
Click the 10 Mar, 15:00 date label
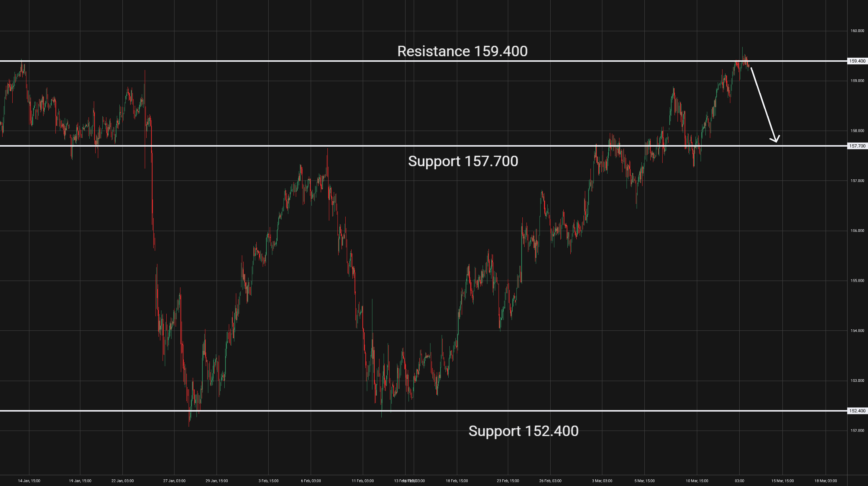pyautogui.click(x=697, y=481)
